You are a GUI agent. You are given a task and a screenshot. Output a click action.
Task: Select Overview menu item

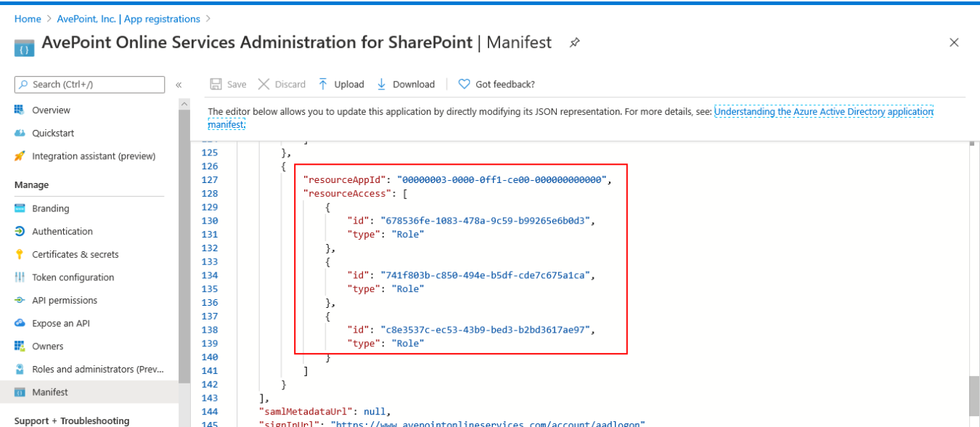click(x=51, y=110)
